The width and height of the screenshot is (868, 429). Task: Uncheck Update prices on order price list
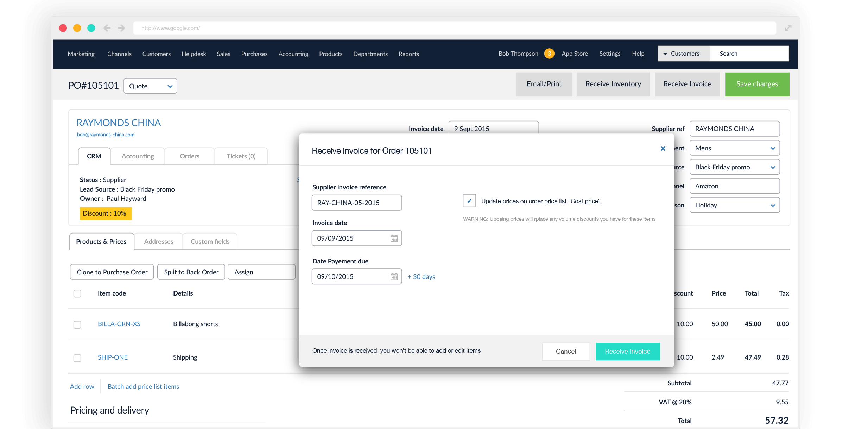click(469, 200)
